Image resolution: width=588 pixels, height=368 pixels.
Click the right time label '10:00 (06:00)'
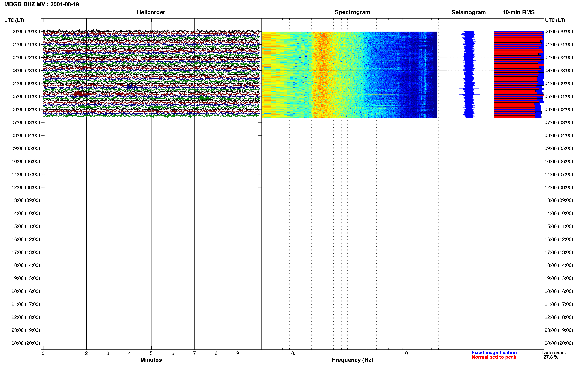point(559,161)
